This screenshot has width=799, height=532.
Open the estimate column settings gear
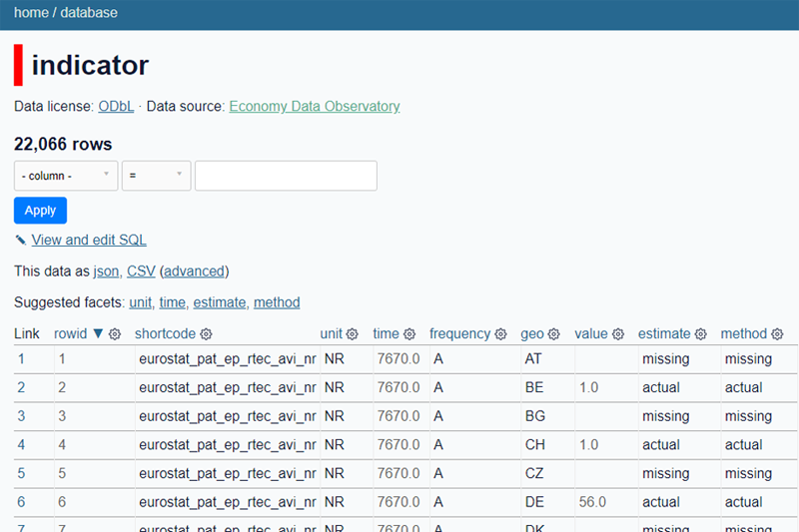(701, 334)
